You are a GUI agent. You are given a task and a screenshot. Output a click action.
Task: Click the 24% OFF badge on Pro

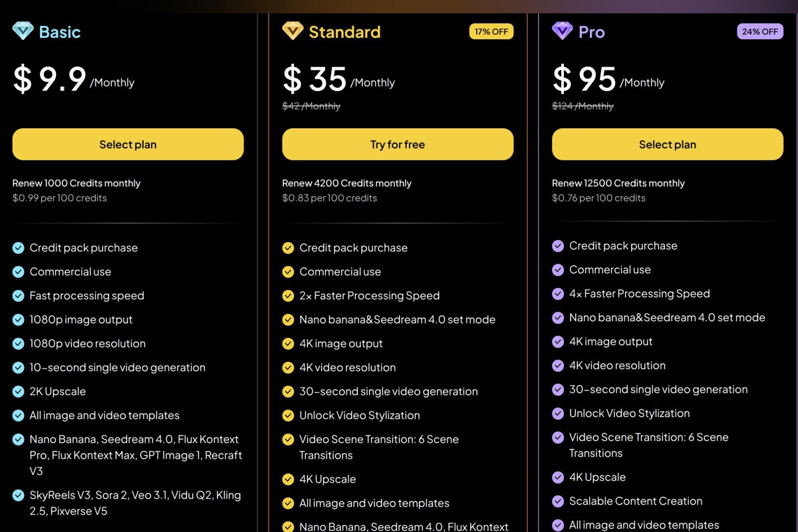click(x=760, y=31)
